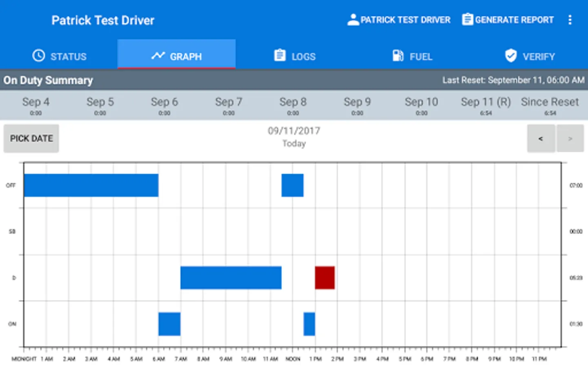Image resolution: width=588 pixels, height=368 pixels.
Task: Select the long blue driving block
Action: (231, 278)
